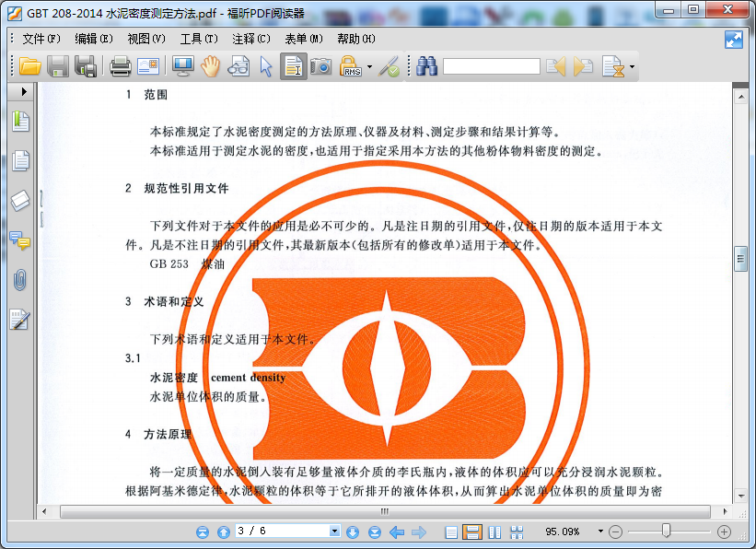The width and height of the screenshot is (756, 549).
Task: Click the glasses reading mode icon
Action: click(x=238, y=66)
